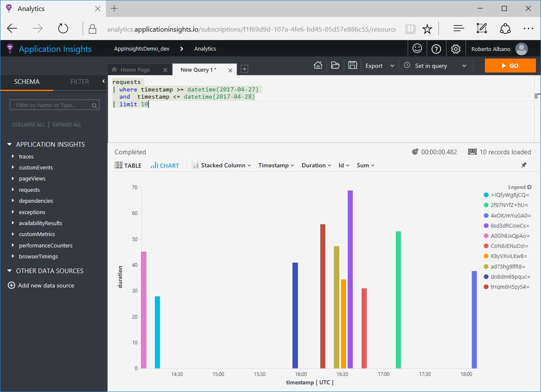
Task: Open the Duration dropdown
Action: 316,165
